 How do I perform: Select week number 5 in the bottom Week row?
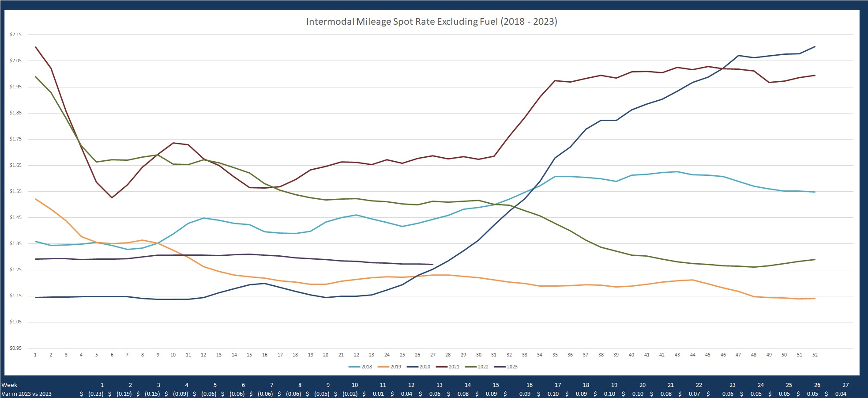pos(215,385)
